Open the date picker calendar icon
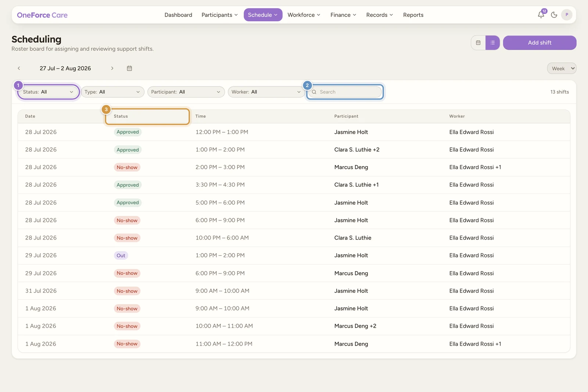588x392 pixels. (x=129, y=68)
